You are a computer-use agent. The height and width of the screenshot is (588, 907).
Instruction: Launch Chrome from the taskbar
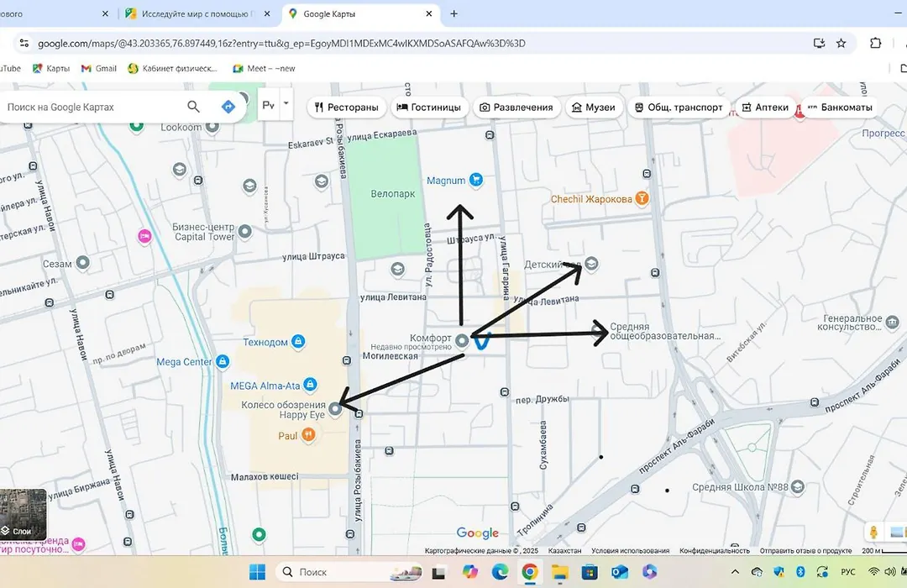point(529,572)
